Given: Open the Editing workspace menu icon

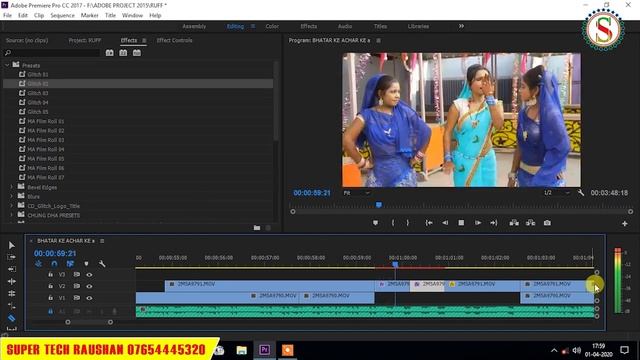Looking at the screenshot, I should [253, 26].
